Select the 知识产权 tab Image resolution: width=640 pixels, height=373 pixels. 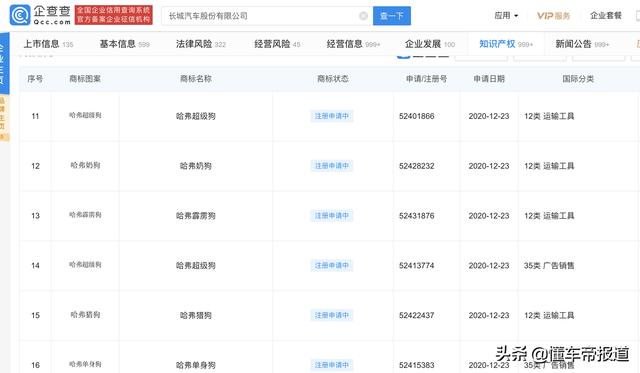click(x=506, y=44)
